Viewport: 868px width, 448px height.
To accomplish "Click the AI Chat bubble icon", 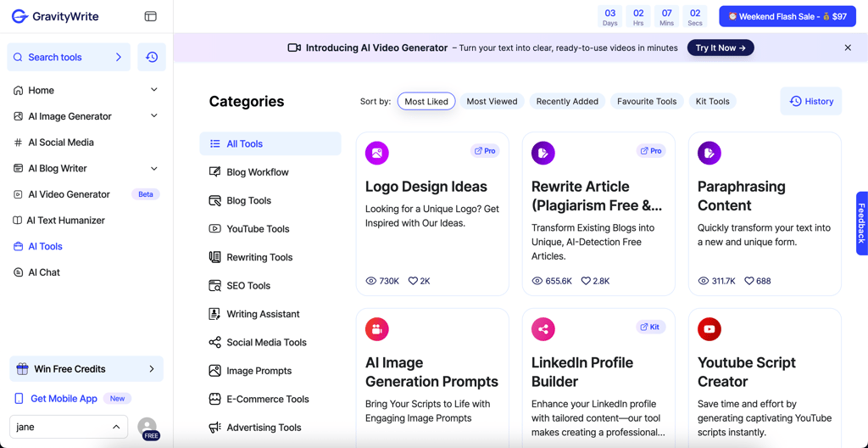I will [19, 273].
